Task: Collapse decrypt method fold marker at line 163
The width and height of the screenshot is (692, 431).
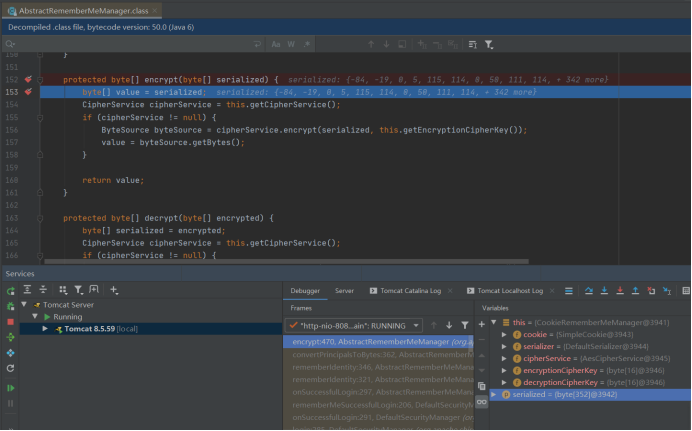Action: 40,218
